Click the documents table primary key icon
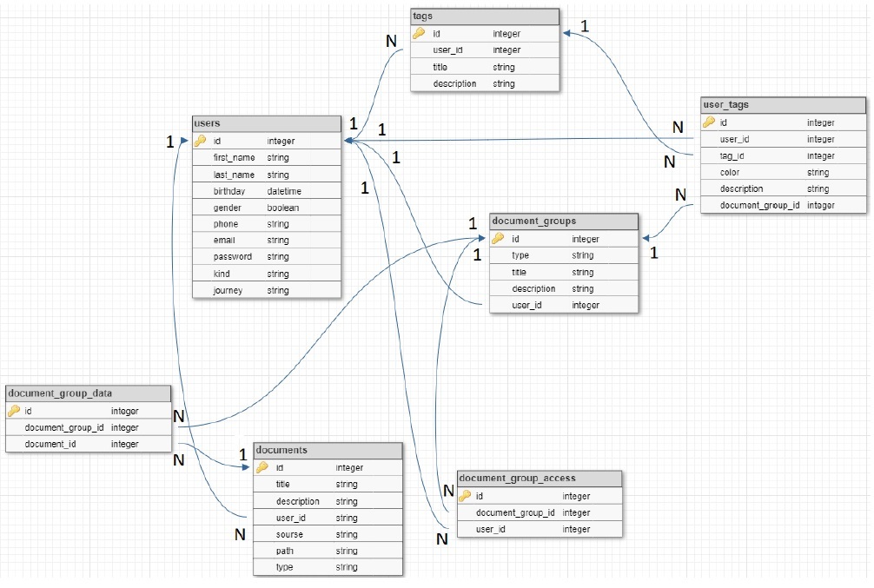Image resolution: width=874 pixels, height=588 pixels. [x=262, y=467]
